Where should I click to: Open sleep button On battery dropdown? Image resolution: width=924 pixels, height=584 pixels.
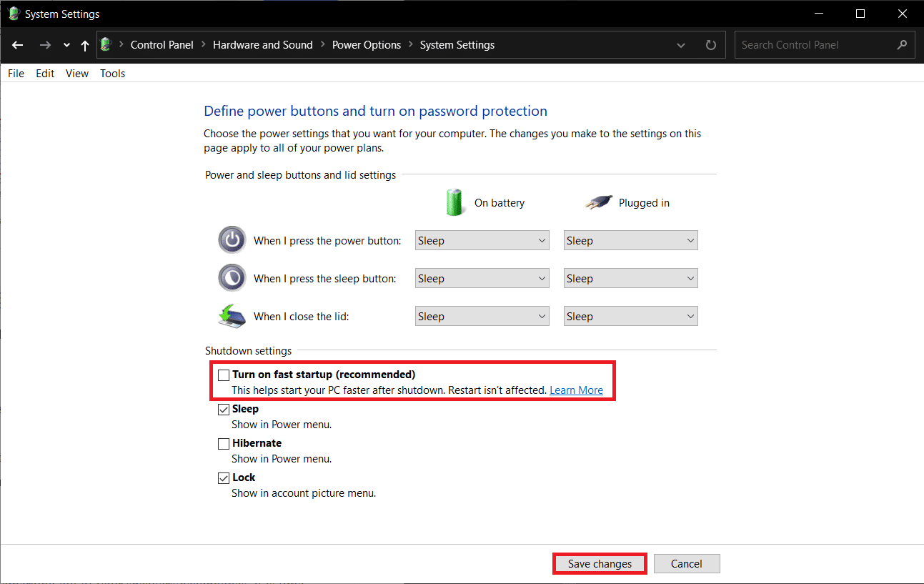pyautogui.click(x=482, y=279)
